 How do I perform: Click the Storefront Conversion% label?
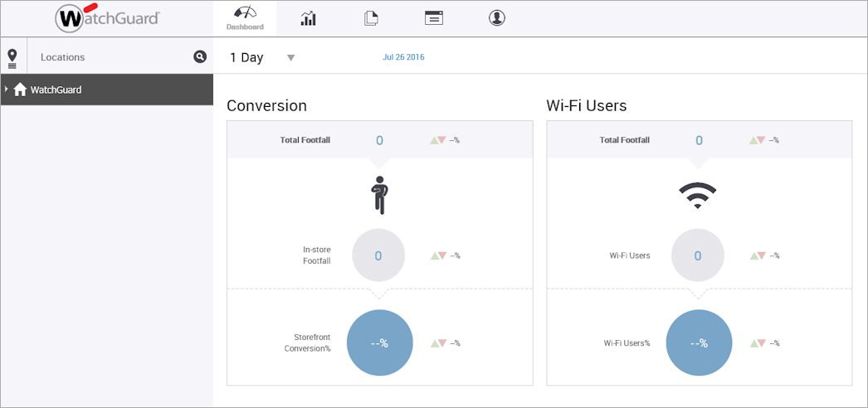[x=308, y=342]
